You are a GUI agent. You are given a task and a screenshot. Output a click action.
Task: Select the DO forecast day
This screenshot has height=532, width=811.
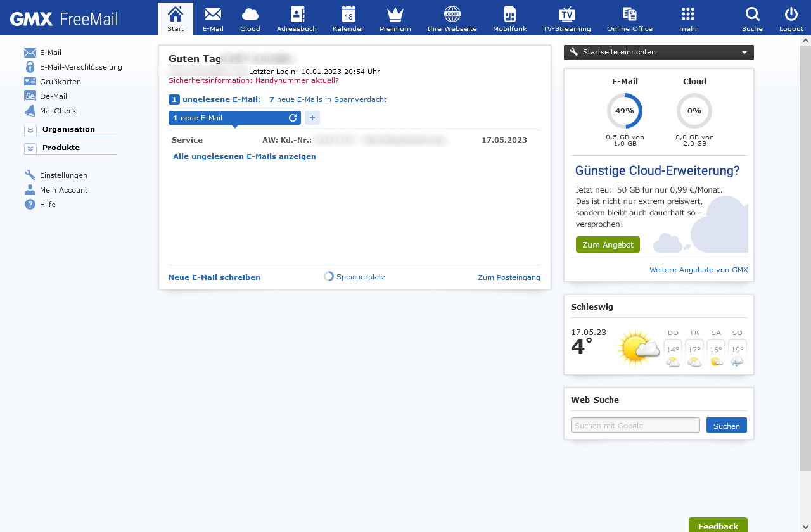point(673,348)
